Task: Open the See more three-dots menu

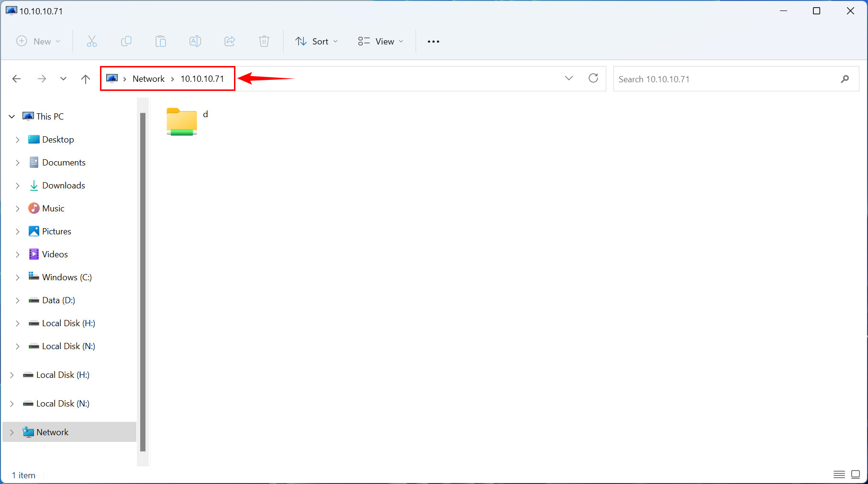Action: pyautogui.click(x=433, y=42)
